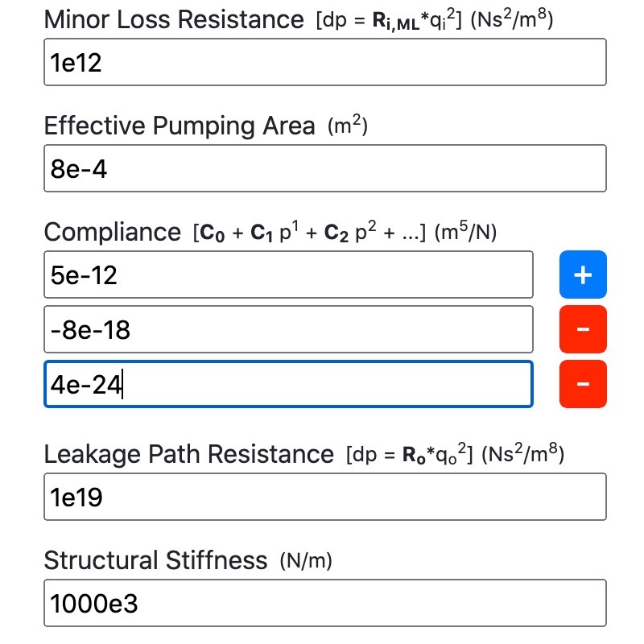Focus the Effective Pumping Area field showing 8e-4

pyautogui.click(x=324, y=169)
